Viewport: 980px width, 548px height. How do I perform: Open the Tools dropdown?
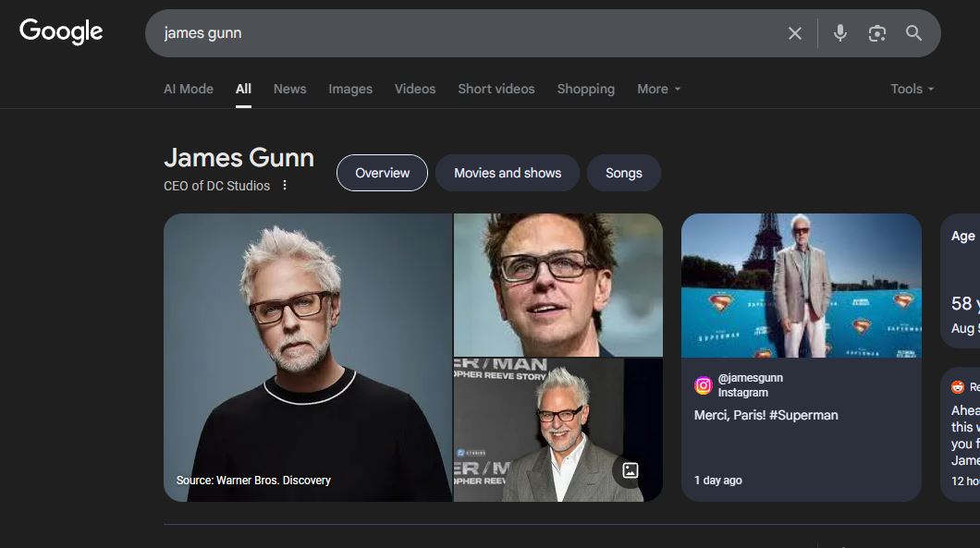pyautogui.click(x=913, y=89)
